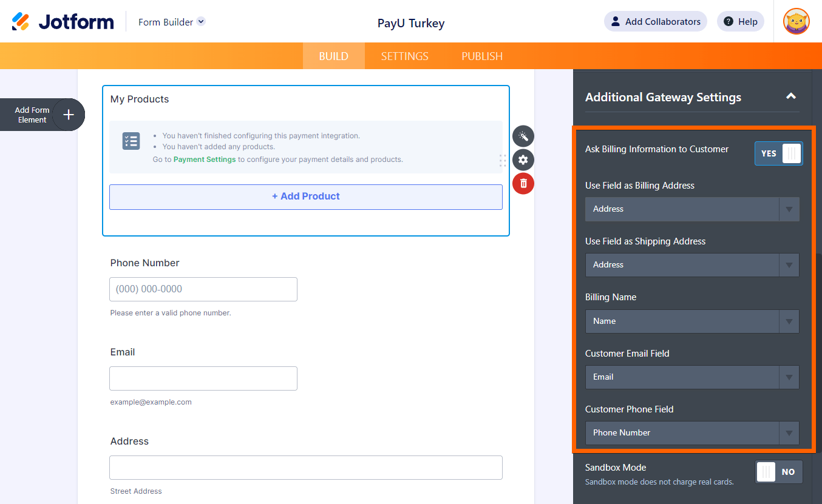Click the drag handle dots of My Products
The width and height of the screenshot is (822, 504).
click(x=503, y=160)
